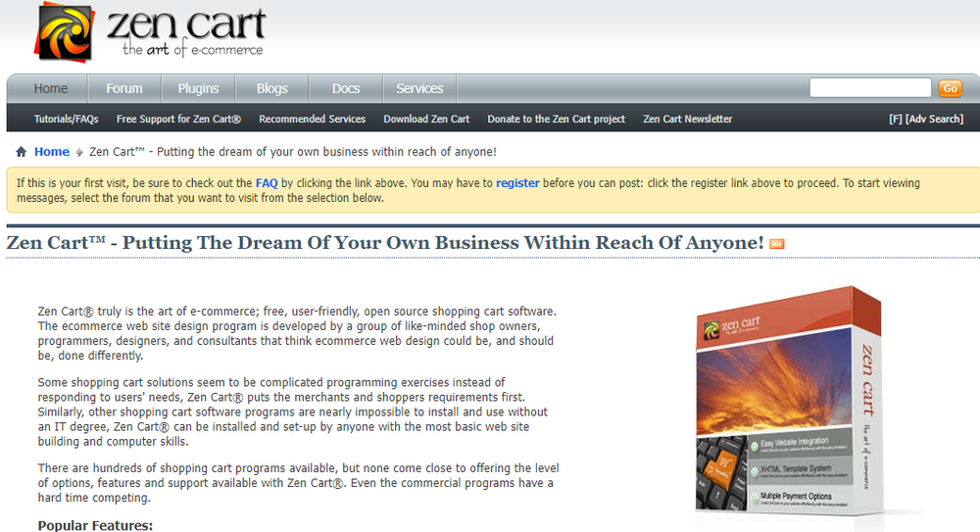The height and width of the screenshot is (532, 980).
Task: Click the 'Popular Features:' heading
Action: tap(95, 525)
